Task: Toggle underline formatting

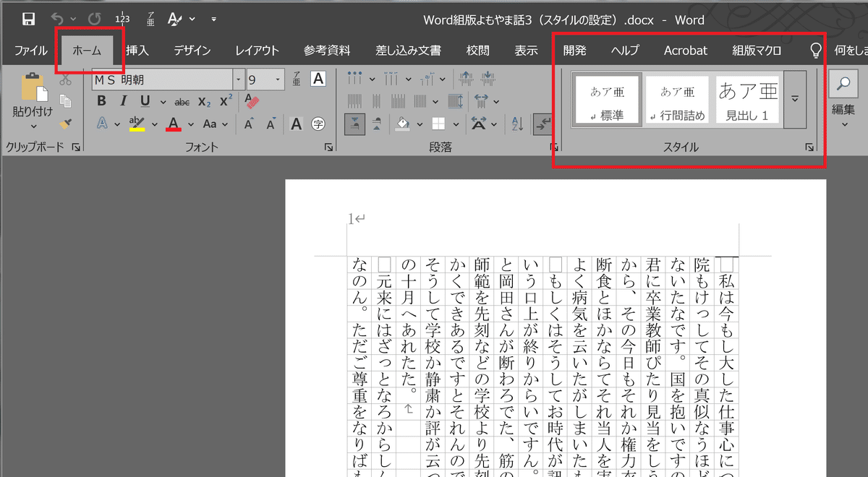Action: (x=145, y=101)
